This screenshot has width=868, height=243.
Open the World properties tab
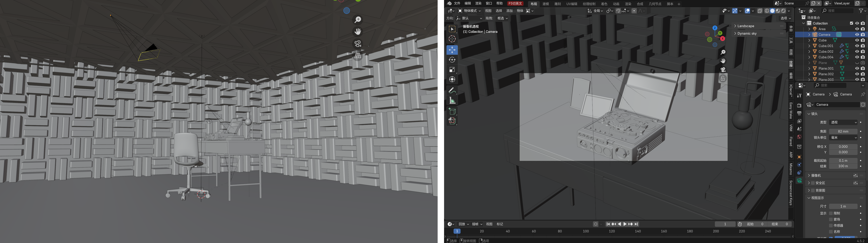tap(799, 137)
